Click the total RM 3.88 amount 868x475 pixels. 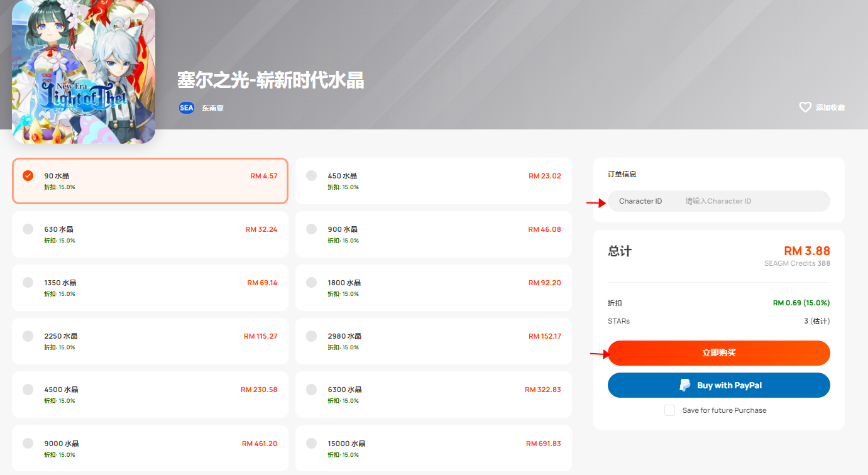pyautogui.click(x=807, y=251)
